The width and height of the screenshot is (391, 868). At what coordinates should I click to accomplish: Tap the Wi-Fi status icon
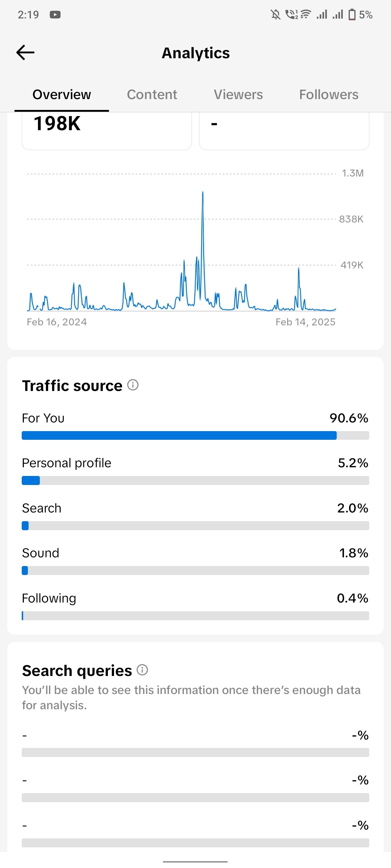306,15
